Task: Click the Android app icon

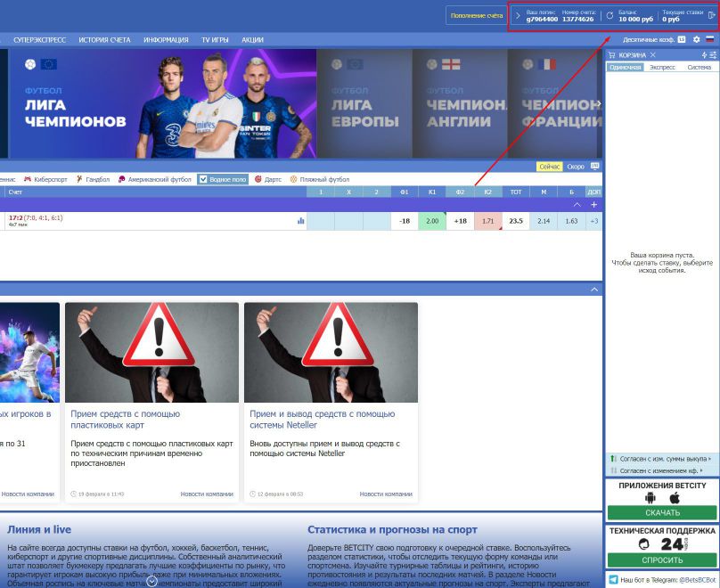Action: pyautogui.click(x=649, y=497)
